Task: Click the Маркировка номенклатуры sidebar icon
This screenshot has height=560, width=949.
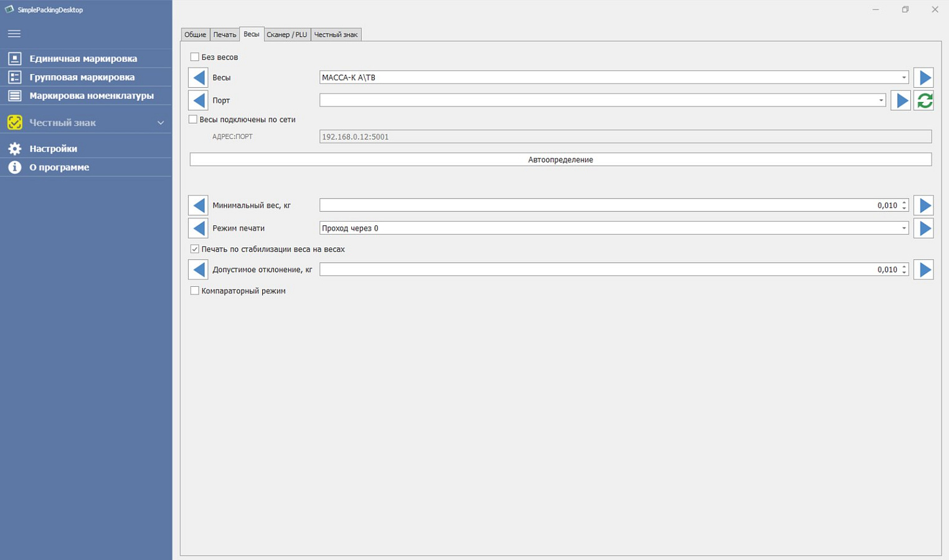Action: click(x=15, y=96)
